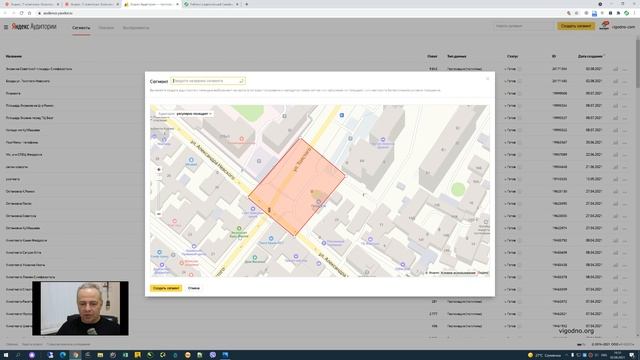Open Microsoft Edge from taskbar
Viewport: 640px width, 360px height.
coord(62,355)
